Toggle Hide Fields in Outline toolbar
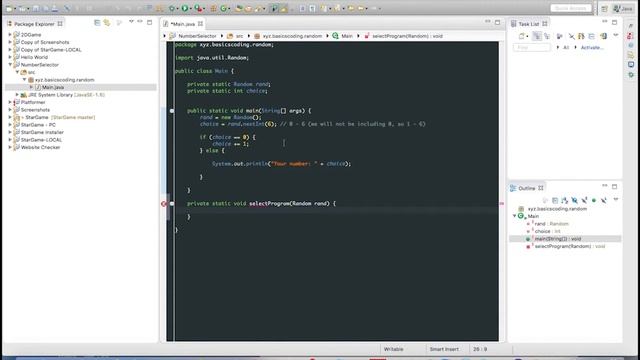640x360 pixels. (x=574, y=200)
